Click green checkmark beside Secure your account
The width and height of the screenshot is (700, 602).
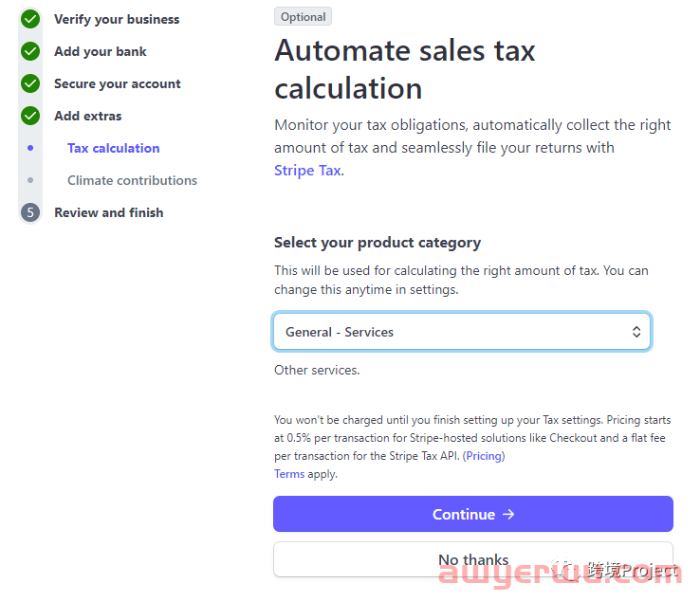[30, 83]
